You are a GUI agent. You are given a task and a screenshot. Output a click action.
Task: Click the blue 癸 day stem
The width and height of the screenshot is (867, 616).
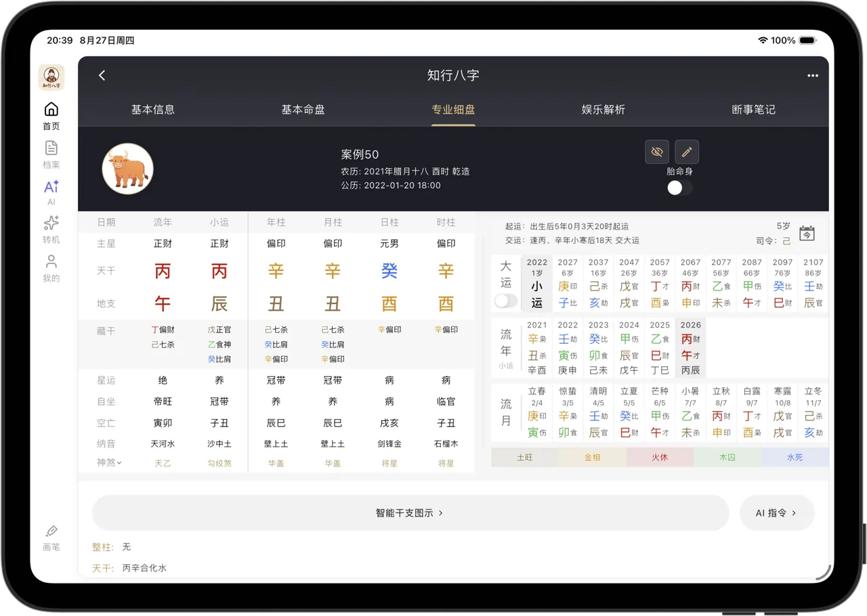tap(389, 271)
